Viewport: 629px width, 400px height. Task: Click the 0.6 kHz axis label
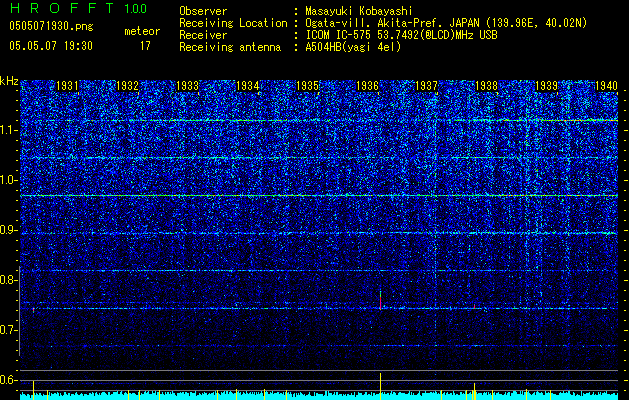click(x=8, y=380)
